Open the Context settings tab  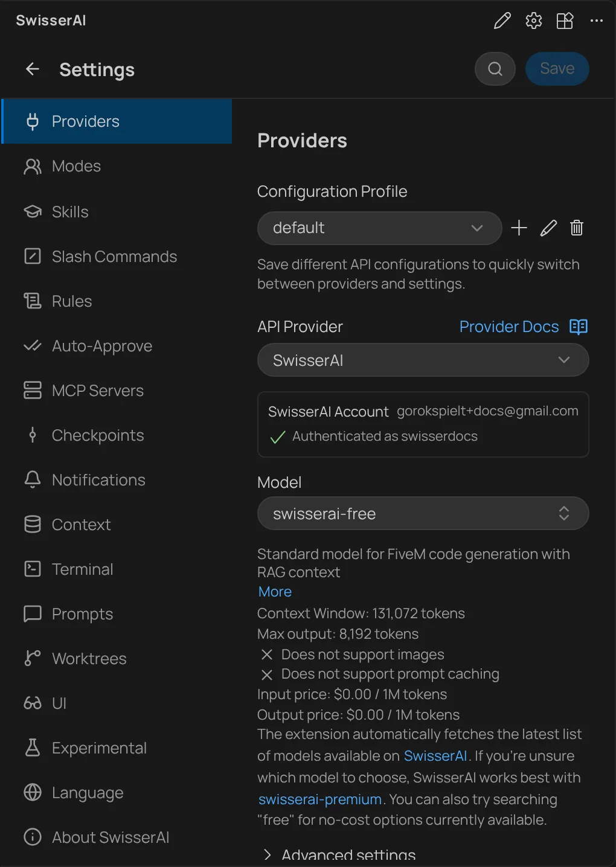117,525
